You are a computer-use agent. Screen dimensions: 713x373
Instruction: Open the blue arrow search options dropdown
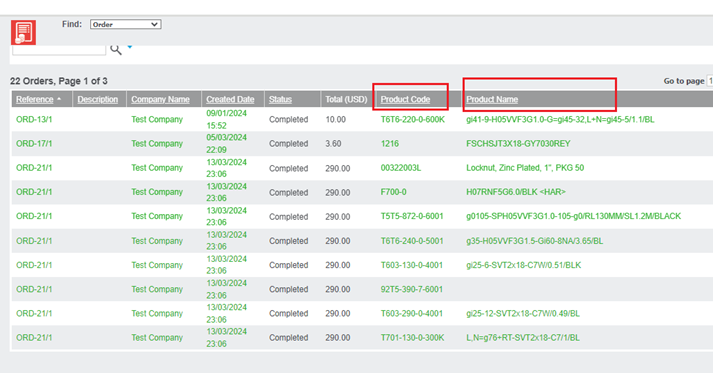point(130,46)
